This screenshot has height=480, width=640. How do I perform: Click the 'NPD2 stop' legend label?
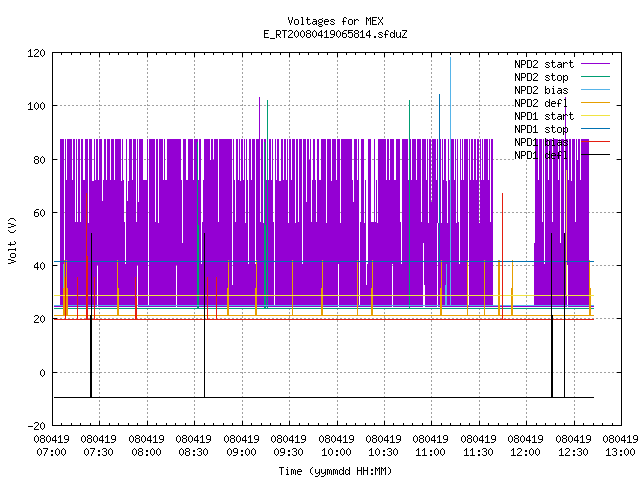[x=541, y=77]
